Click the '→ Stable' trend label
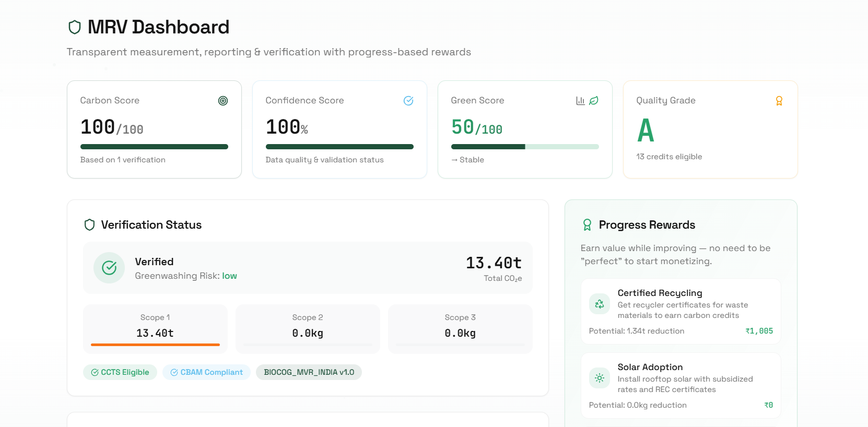Image resolution: width=868 pixels, height=427 pixels. point(467,160)
